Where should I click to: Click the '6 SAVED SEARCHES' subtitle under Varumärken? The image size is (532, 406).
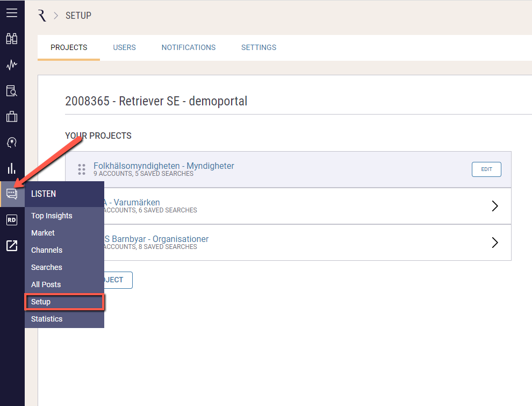[x=168, y=210]
